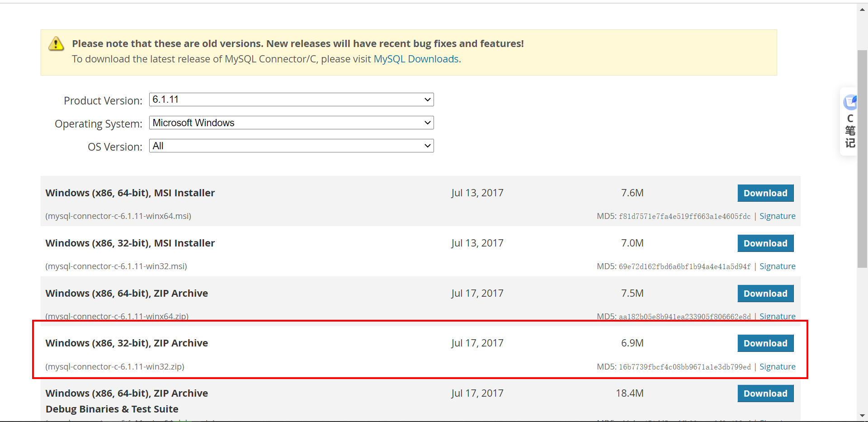Click the 32-bit ZIP Archive title text

coord(127,343)
